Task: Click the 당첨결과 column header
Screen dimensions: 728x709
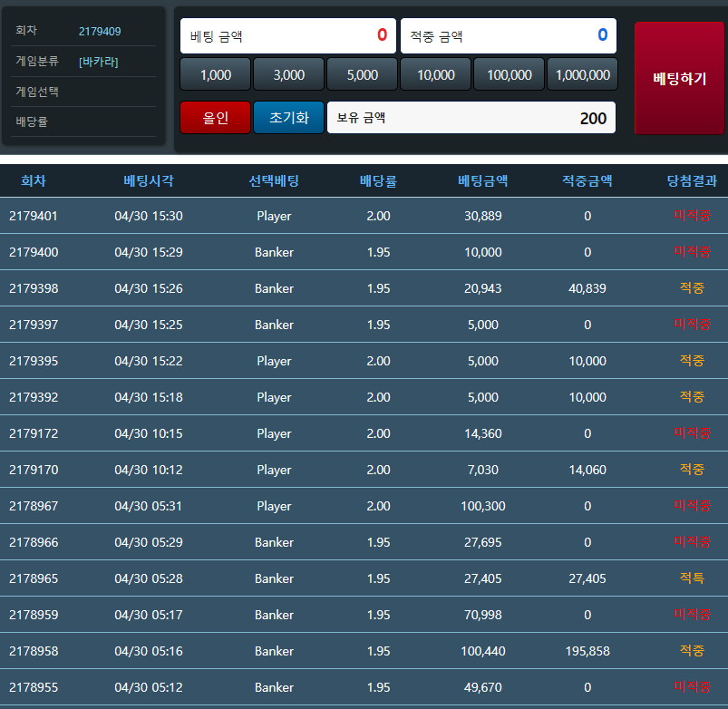Action: click(x=691, y=180)
